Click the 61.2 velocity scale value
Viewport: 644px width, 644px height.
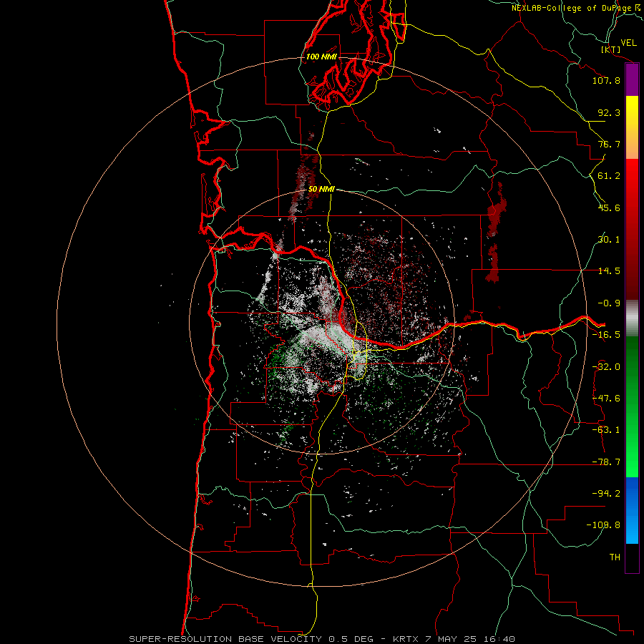pos(609,176)
